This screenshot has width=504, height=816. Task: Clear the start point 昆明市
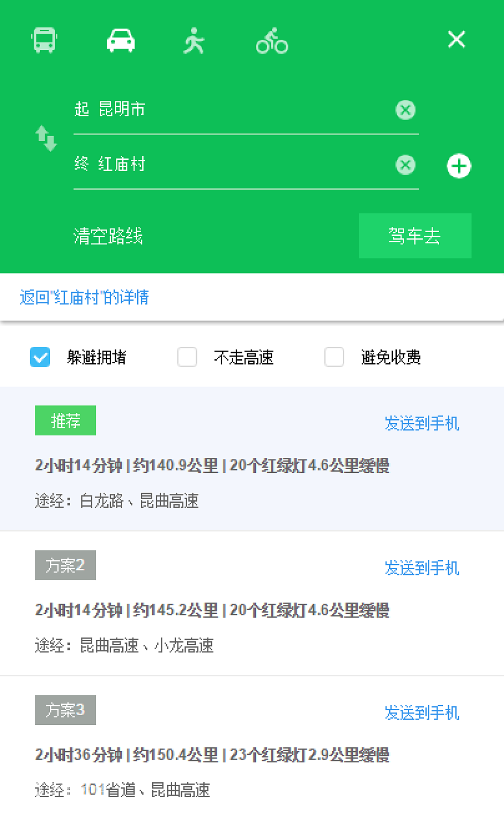[405, 110]
